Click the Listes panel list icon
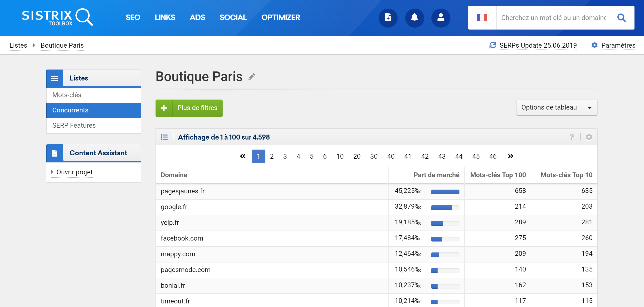 [54, 78]
